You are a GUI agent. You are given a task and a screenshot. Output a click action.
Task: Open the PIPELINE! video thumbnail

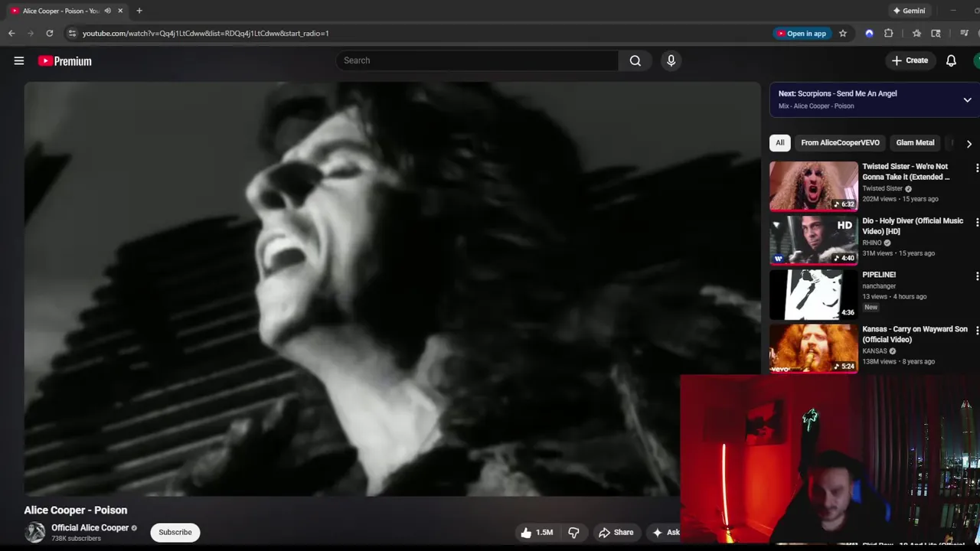[814, 295]
